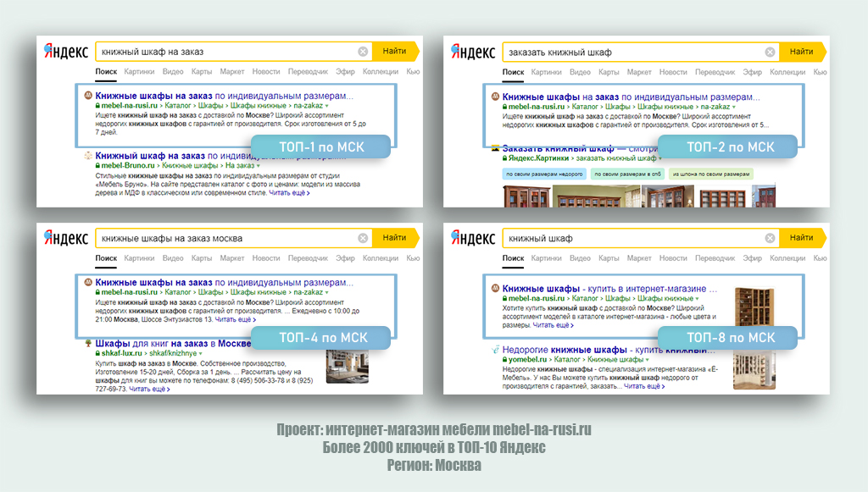Open the thumbnail beside the shkaf-lux.ru result
The height and width of the screenshot is (492, 868).
click(348, 367)
